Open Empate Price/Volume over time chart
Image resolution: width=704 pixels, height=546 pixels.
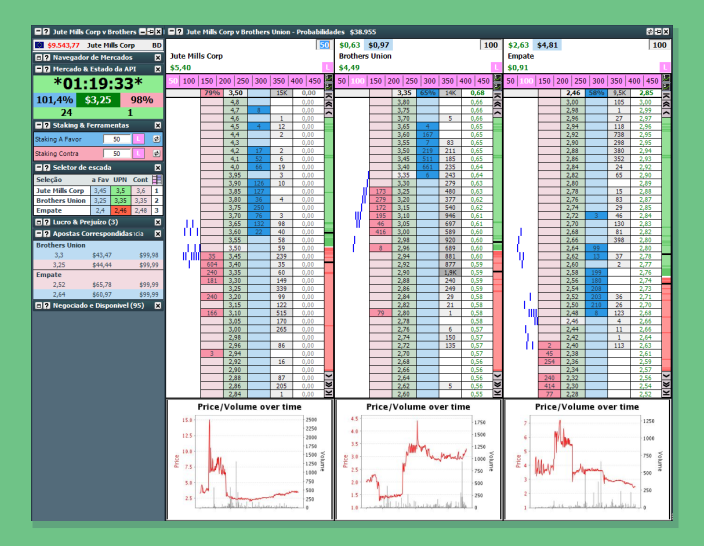point(587,459)
